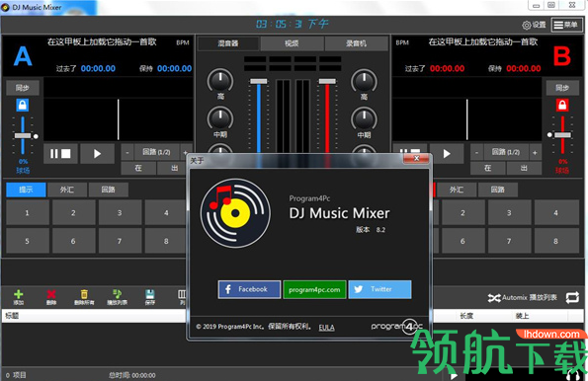Click blue channel A volume fader

(258, 81)
